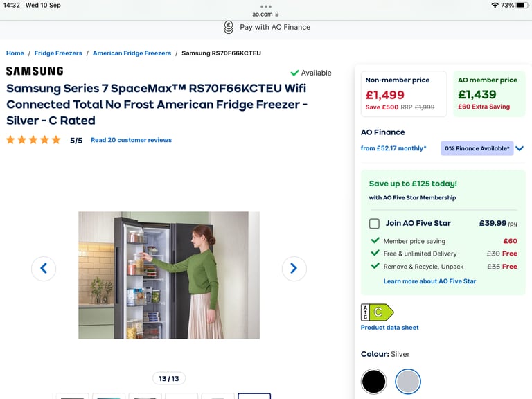This screenshot has height=399, width=532.
Task: Return to the Home breadcrumb
Action: click(15, 53)
